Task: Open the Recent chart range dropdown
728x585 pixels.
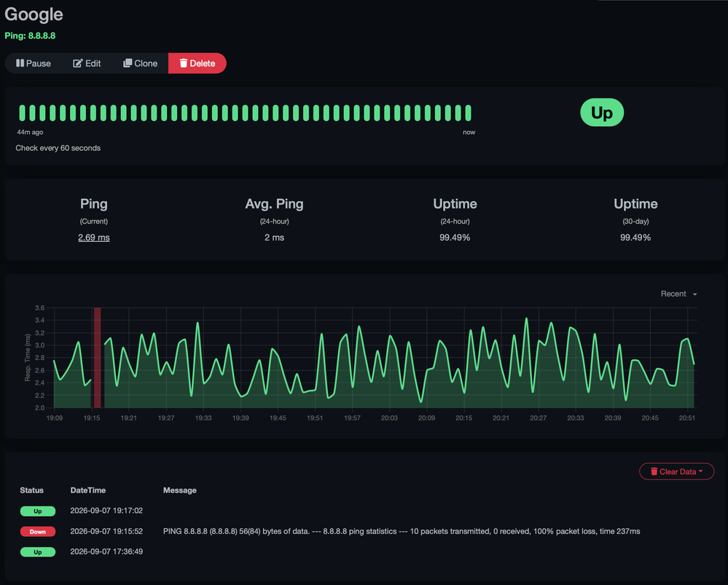Action: coord(678,294)
